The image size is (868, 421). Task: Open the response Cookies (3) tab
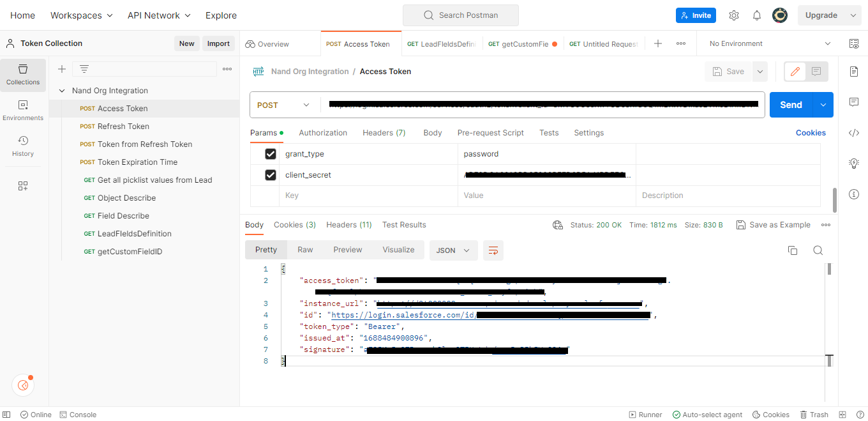[x=295, y=225]
